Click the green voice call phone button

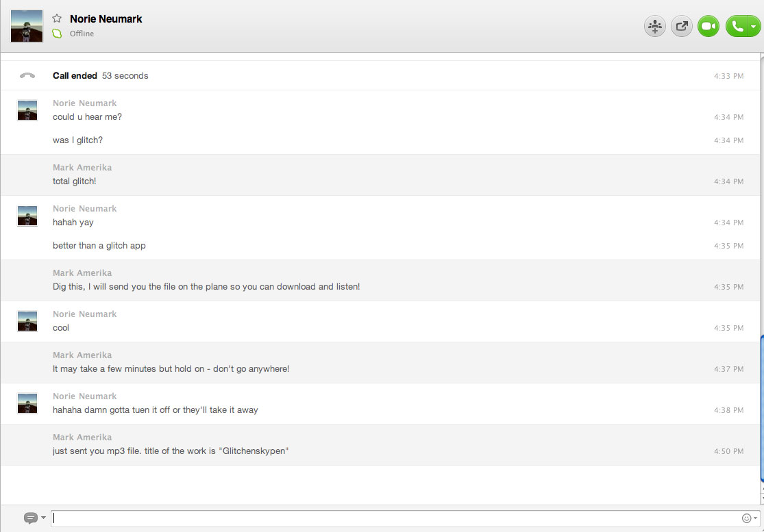coord(737,27)
